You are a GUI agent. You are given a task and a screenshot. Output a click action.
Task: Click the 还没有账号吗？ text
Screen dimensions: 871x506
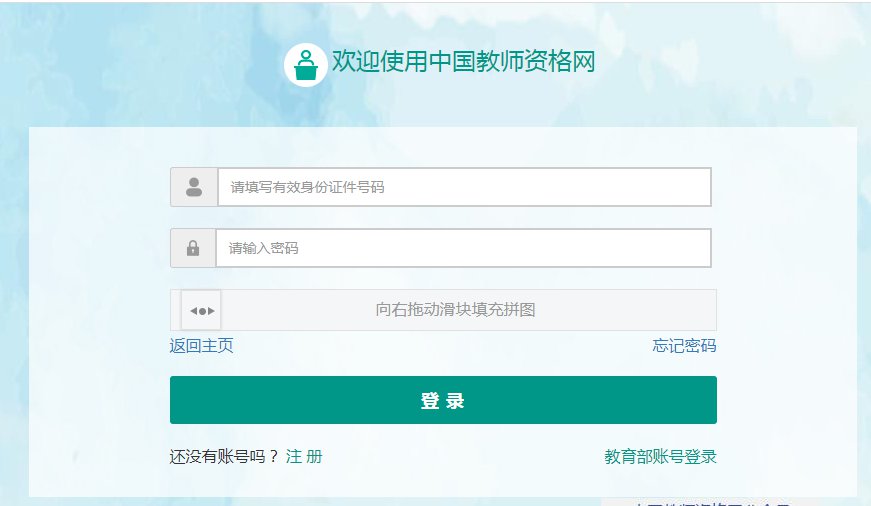[224, 457]
